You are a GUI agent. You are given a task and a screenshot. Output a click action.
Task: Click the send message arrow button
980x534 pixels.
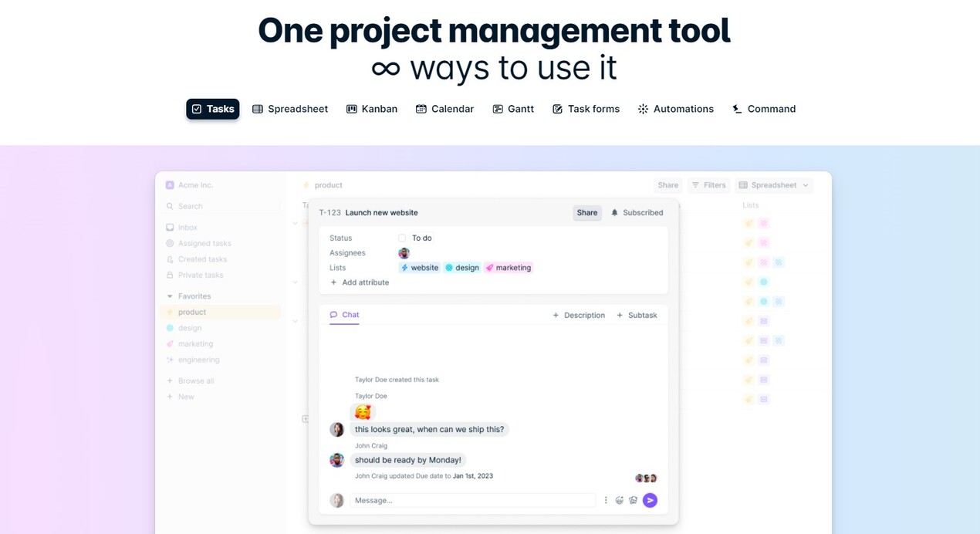(x=650, y=500)
